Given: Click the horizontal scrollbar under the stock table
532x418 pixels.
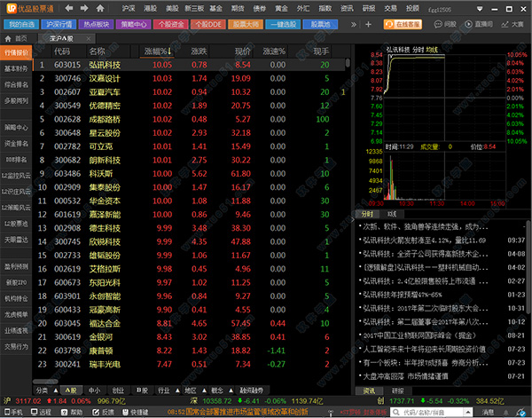Looking at the screenshot, I should (45, 382).
